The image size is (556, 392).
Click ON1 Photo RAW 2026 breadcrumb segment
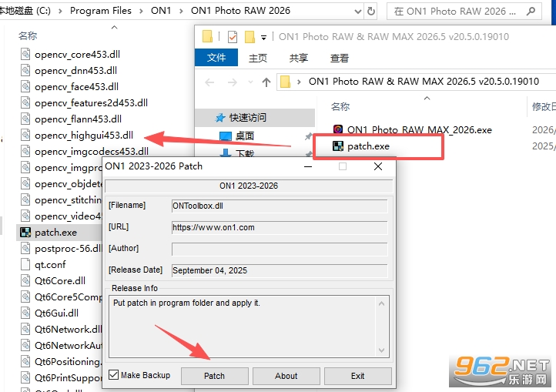[x=240, y=11]
